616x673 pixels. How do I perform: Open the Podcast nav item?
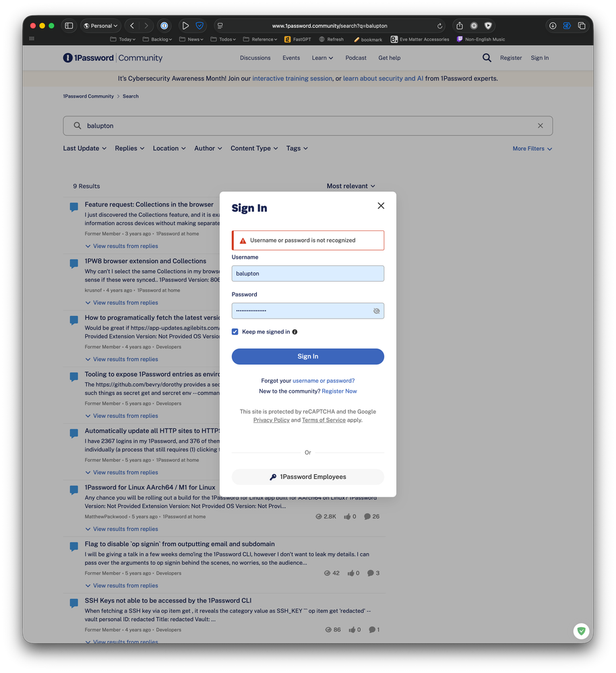(x=356, y=58)
